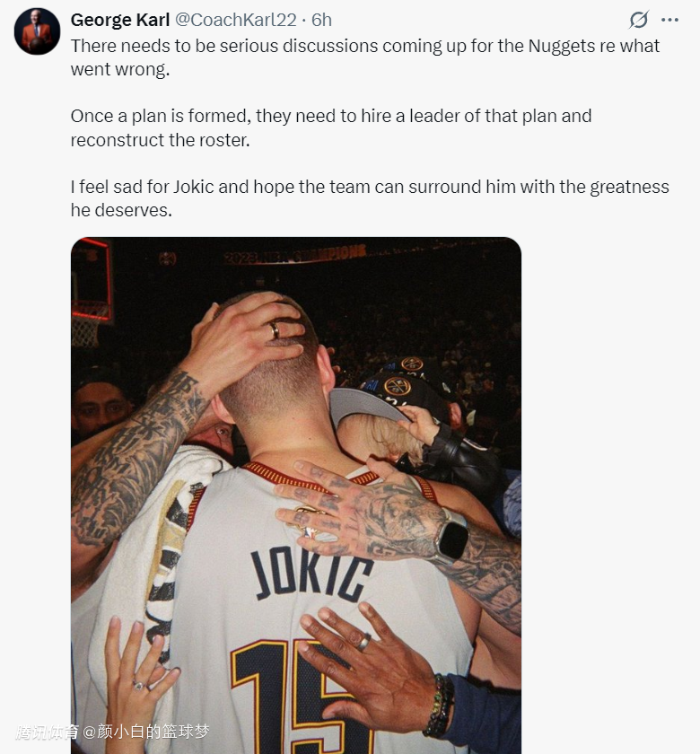
Task: Click the 腾讯体育 watermark logo
Action: coord(47,732)
